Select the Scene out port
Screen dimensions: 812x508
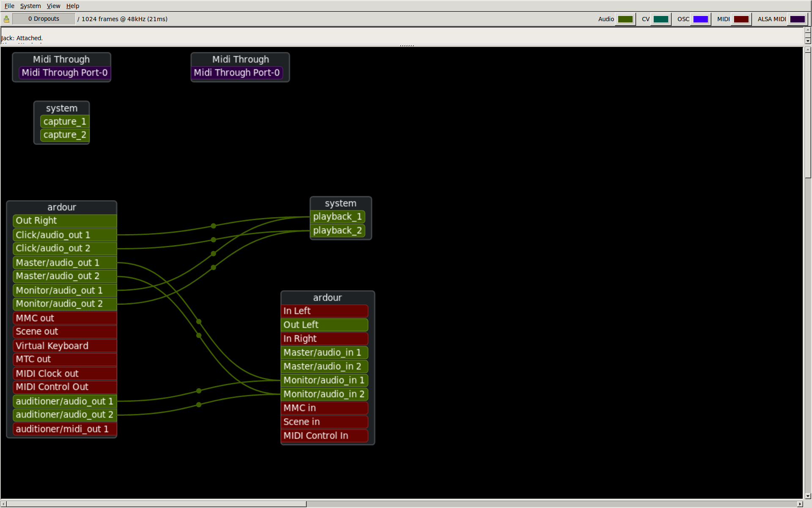(65, 331)
